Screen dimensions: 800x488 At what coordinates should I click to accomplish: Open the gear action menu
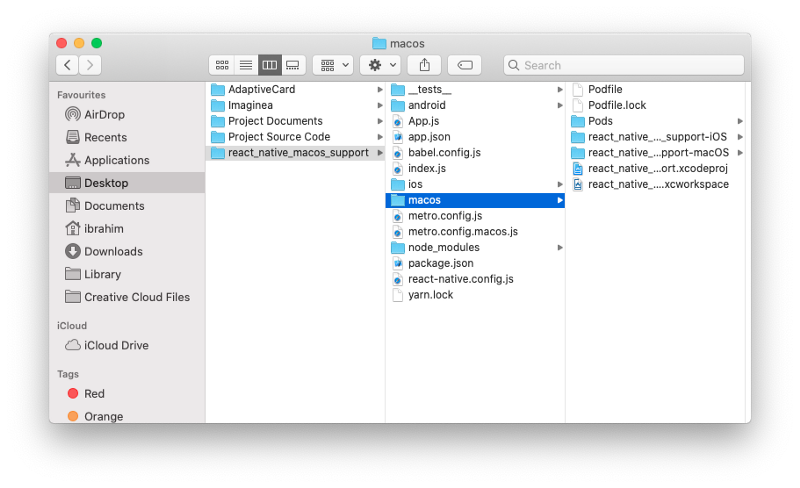(381, 65)
